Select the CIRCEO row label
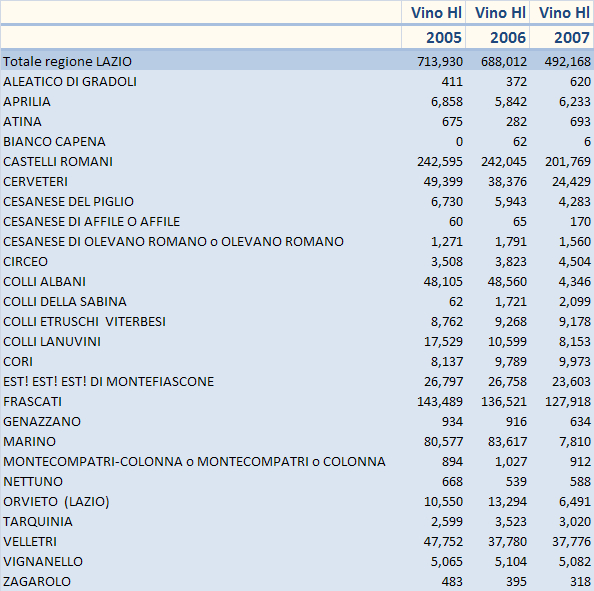The image size is (594, 591). click(25, 262)
